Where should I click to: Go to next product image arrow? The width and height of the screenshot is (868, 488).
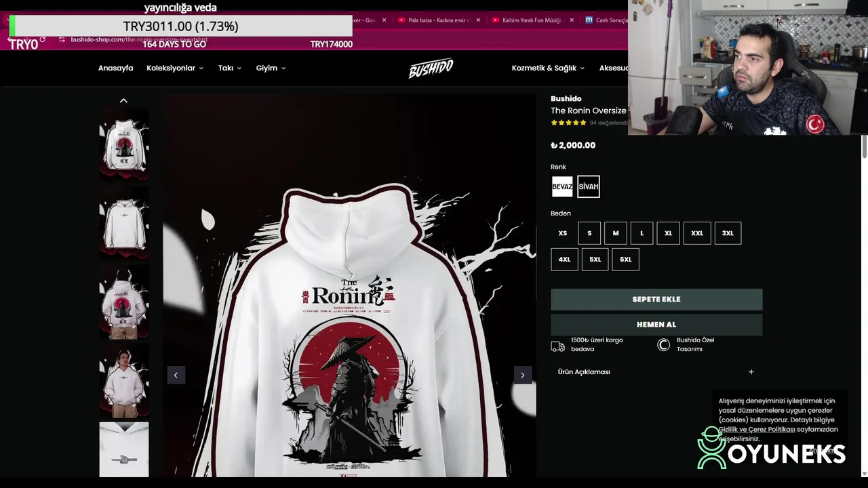(x=522, y=375)
